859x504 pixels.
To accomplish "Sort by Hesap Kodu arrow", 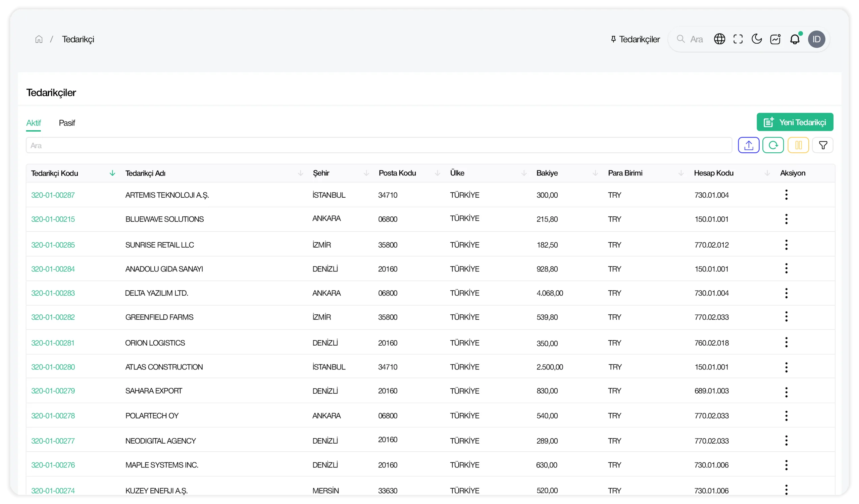I will (767, 173).
